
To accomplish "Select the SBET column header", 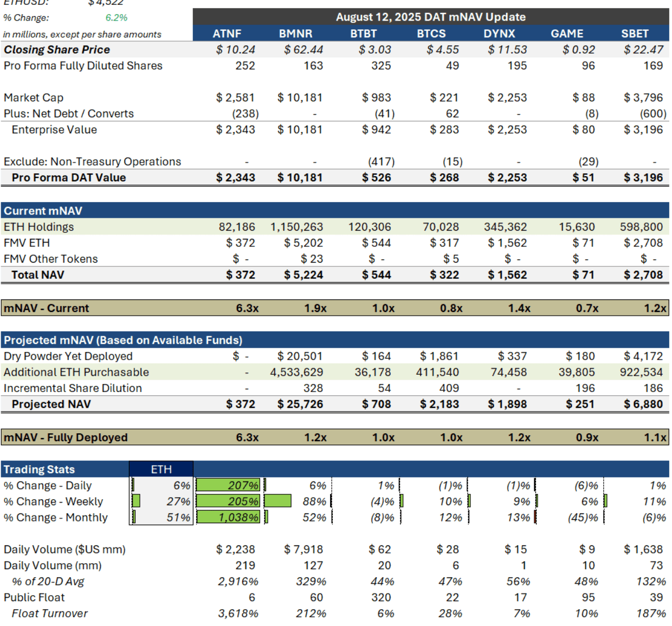I will pos(635,34).
